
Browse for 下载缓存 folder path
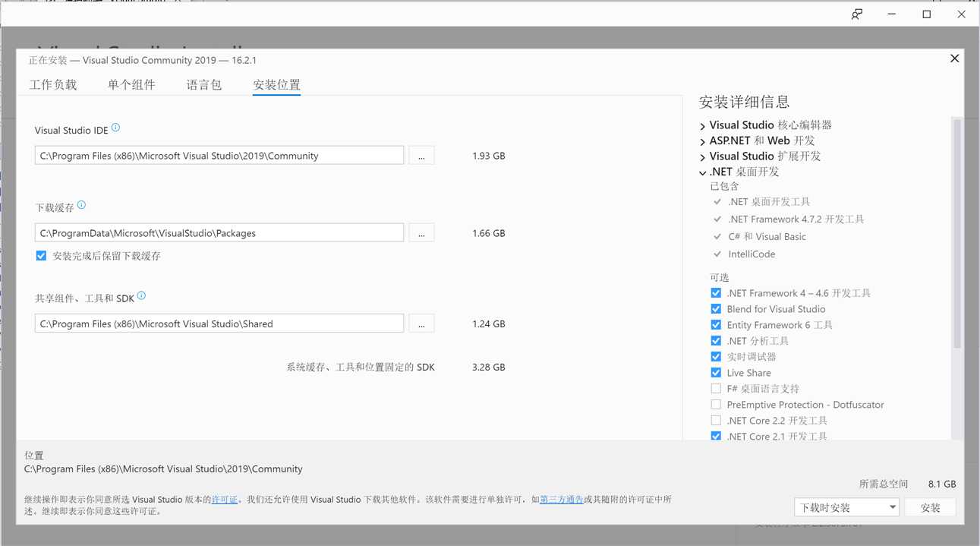(x=421, y=233)
